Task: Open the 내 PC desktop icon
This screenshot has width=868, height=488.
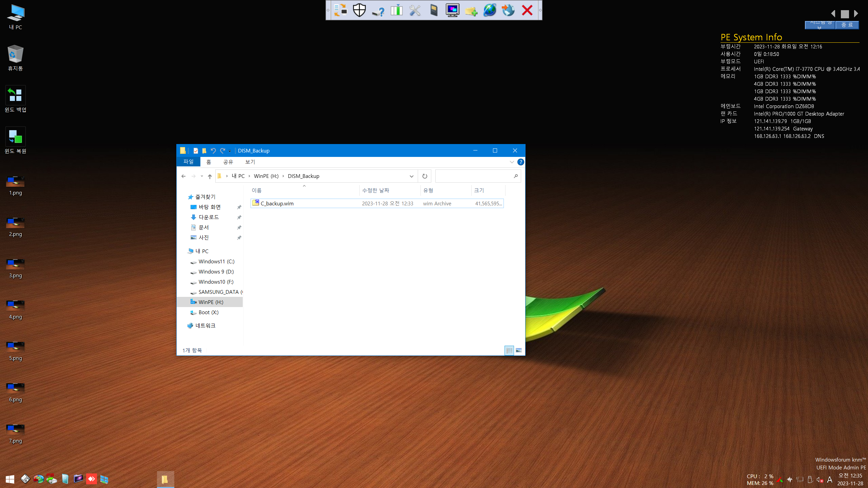Action: pyautogui.click(x=15, y=17)
